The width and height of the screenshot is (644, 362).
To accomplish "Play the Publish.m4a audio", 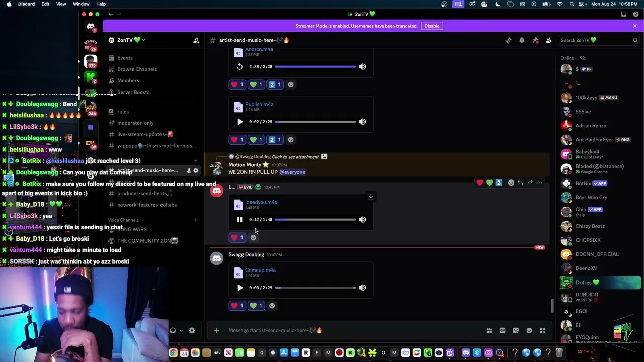I will coord(239,122).
